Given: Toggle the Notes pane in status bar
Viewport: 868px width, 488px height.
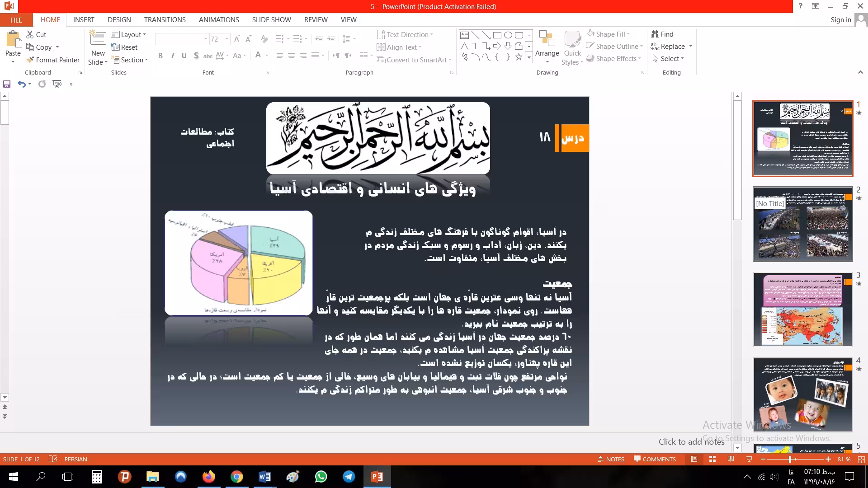Looking at the screenshot, I should pos(611,459).
